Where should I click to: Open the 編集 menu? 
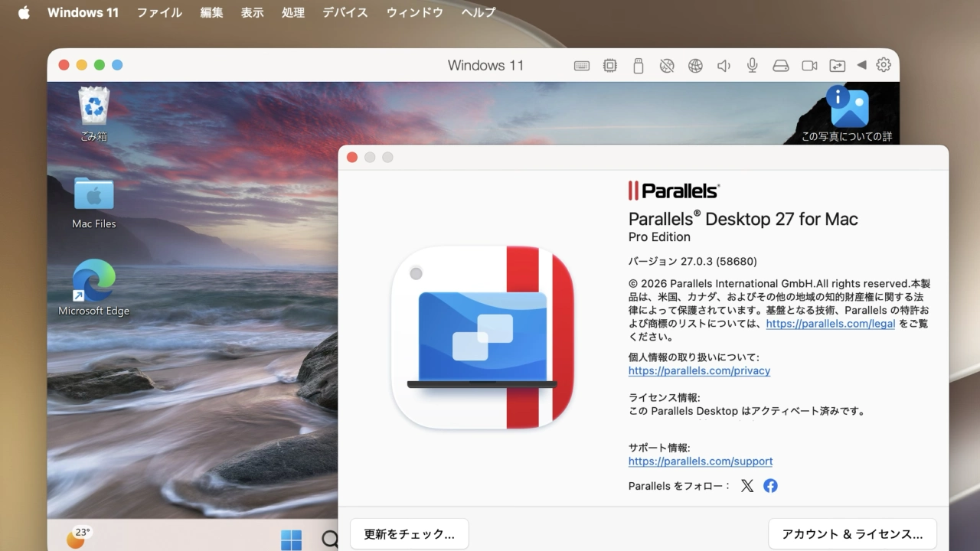tap(211, 12)
